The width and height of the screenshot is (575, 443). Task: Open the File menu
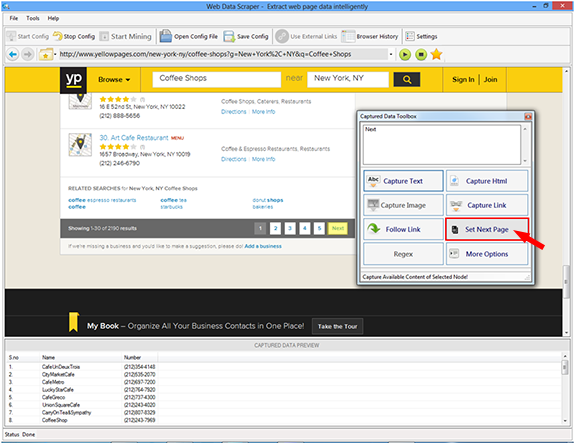tap(14, 18)
